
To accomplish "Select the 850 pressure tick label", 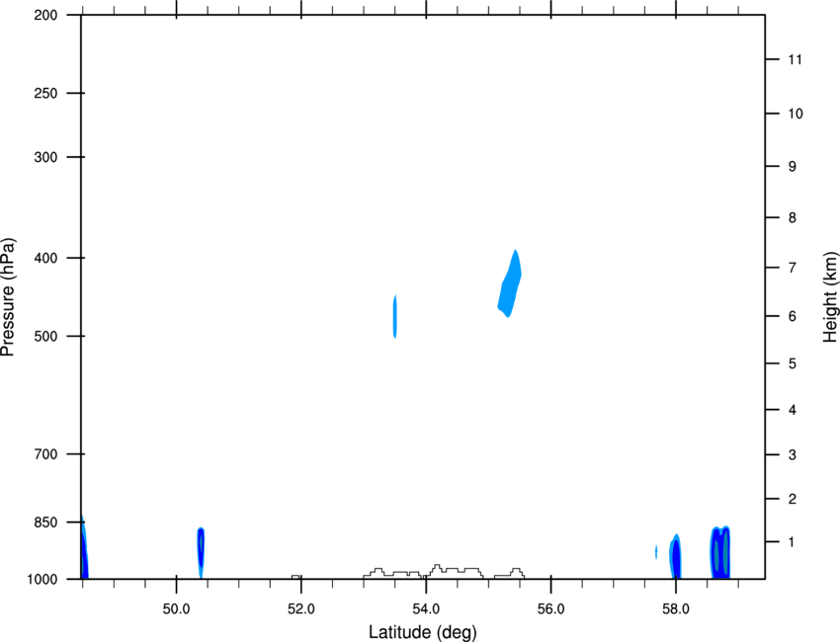I will (x=45, y=522).
